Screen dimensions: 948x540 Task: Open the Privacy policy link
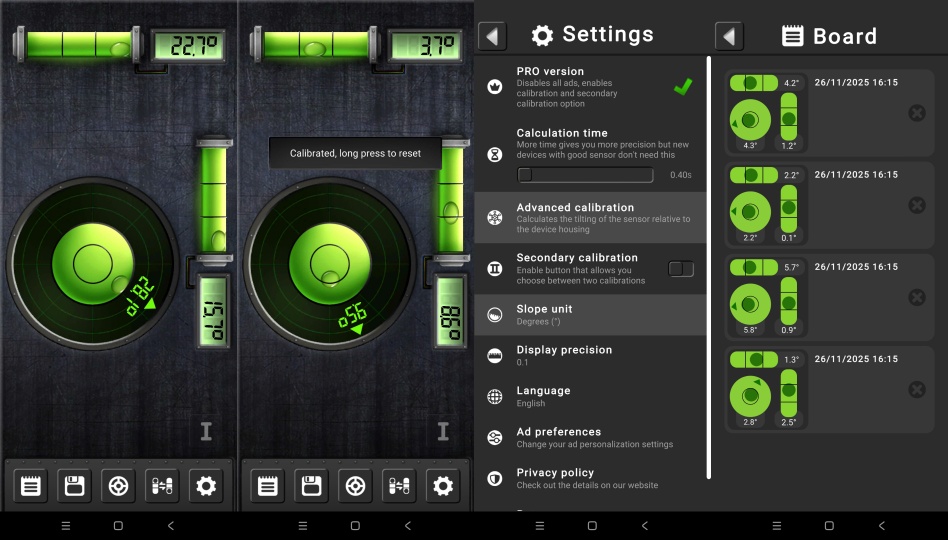pyautogui.click(x=590, y=478)
